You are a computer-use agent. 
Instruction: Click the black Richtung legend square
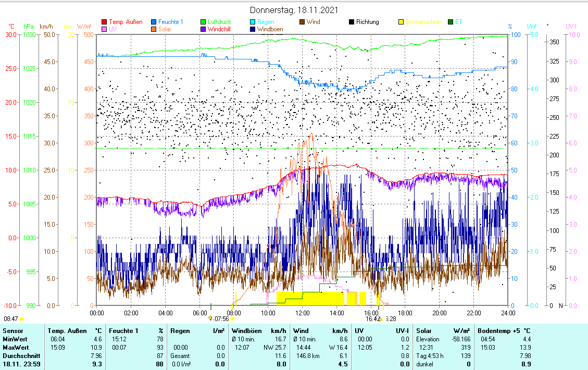click(352, 22)
